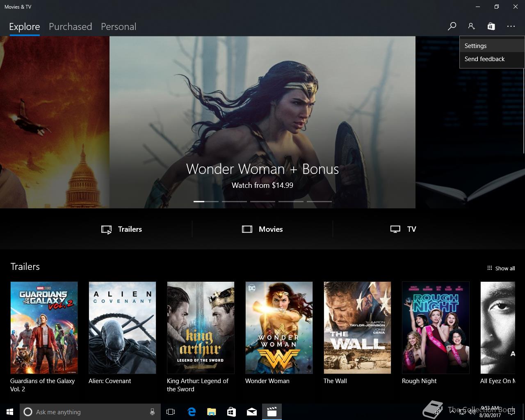The height and width of the screenshot is (420, 525).
Task: Open King Arthur Legend of the Sword poster
Action: (201, 328)
